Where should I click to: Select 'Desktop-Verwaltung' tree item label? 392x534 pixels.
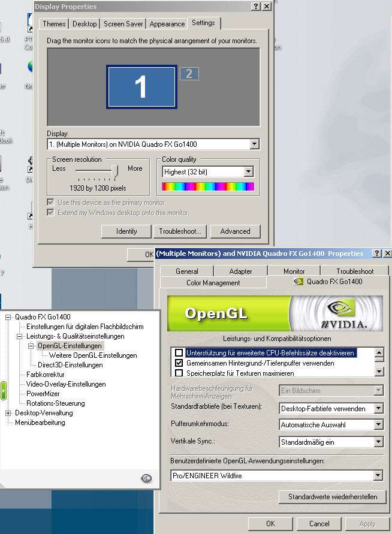[44, 413]
